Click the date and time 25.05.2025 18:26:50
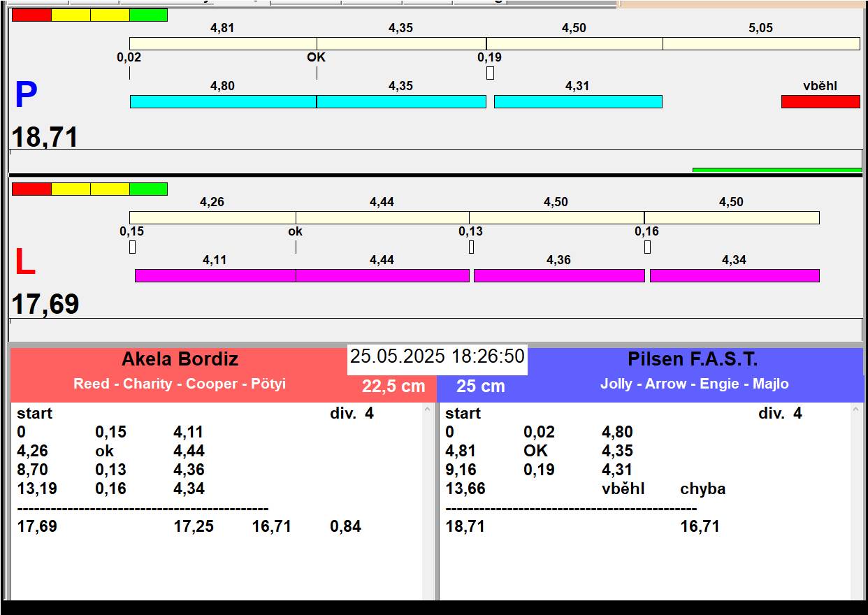 click(437, 356)
